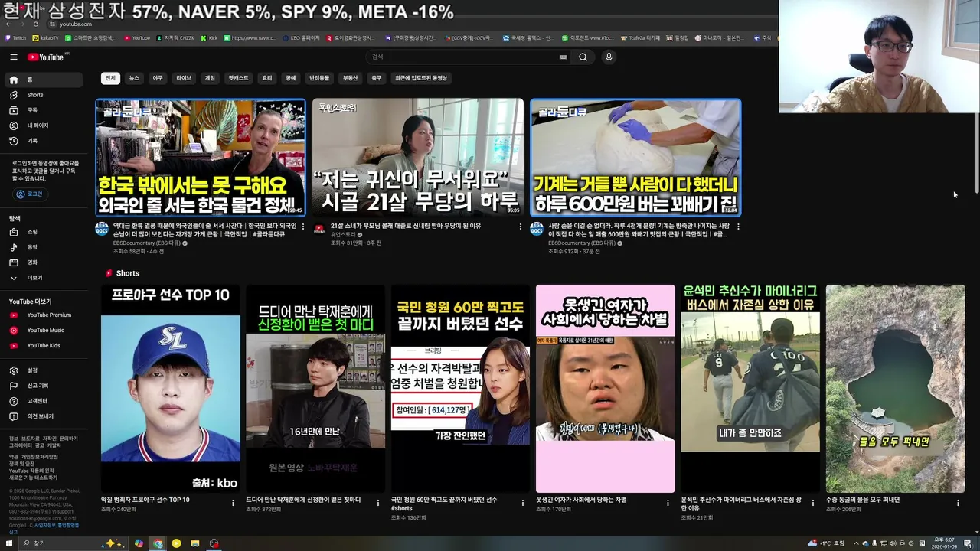Open options for 국민 청원 60만 short

523,503
